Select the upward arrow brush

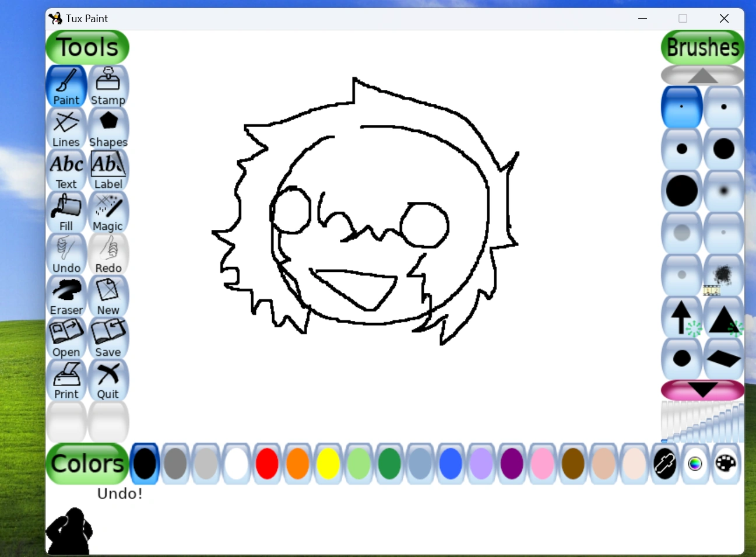pos(681,316)
